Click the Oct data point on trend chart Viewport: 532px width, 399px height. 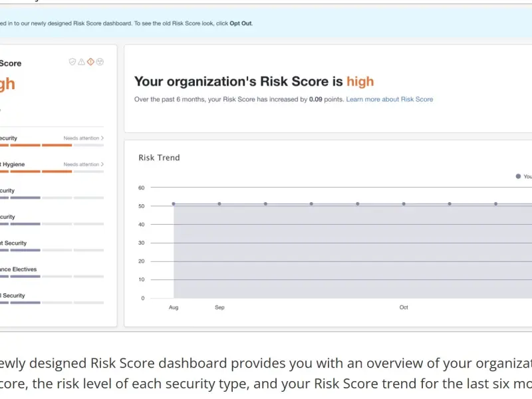tap(404, 204)
